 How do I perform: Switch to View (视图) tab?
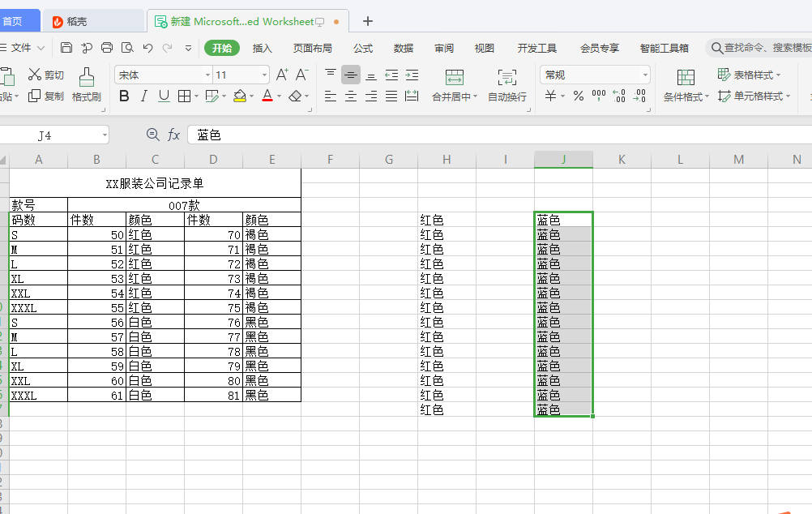[x=484, y=48]
